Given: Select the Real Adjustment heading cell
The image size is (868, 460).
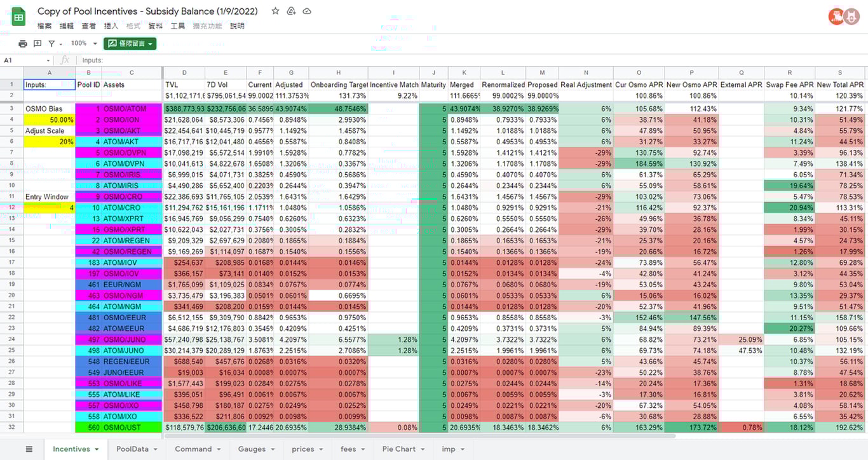Looking at the screenshot, I should [x=586, y=85].
